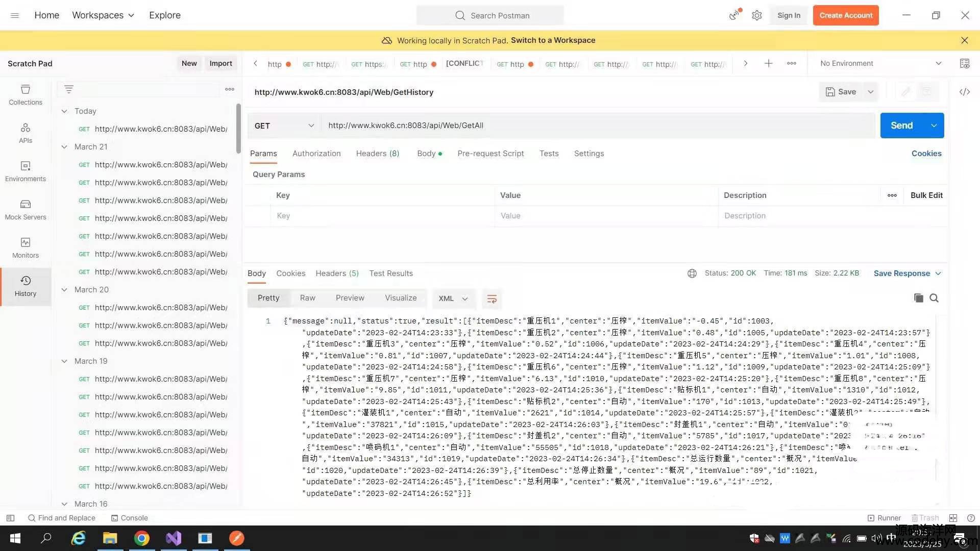Open the taskbar search icon

pos(46,538)
